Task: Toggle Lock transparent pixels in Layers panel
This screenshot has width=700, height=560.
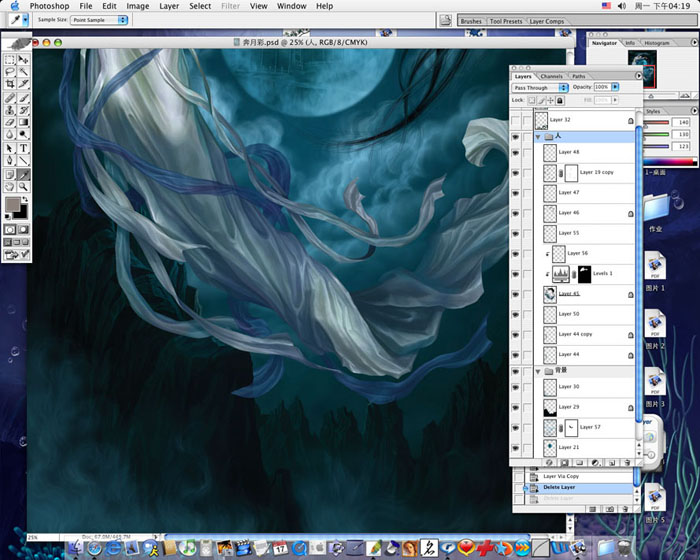Action: (x=532, y=100)
